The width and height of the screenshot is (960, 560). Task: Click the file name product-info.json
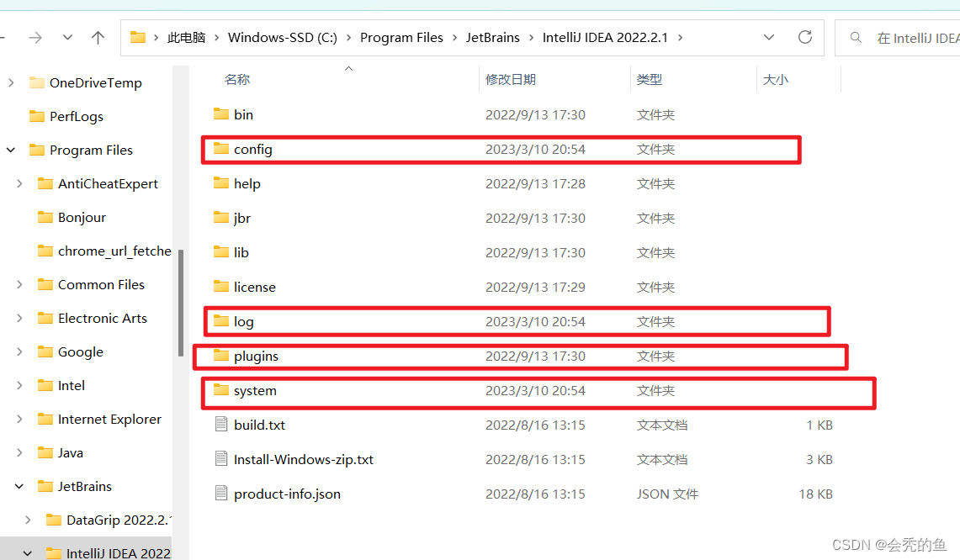287,494
